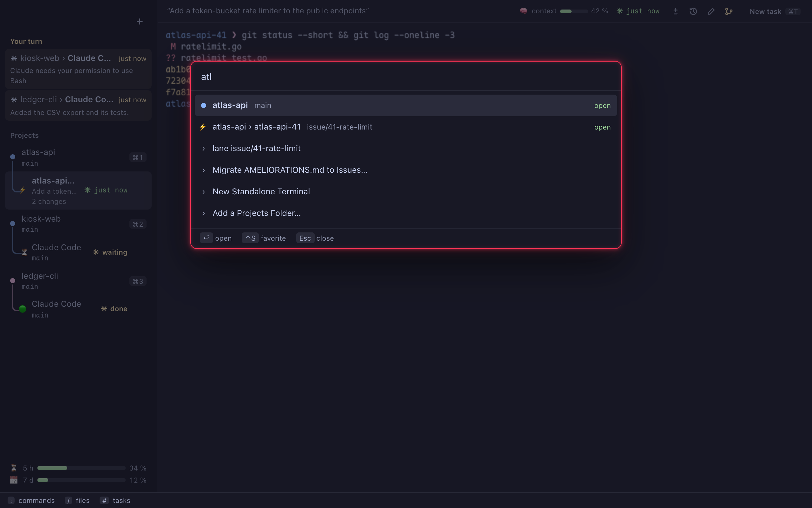Click the Esc close hint key
Viewport: 812px width, 508px height.
tap(305, 238)
